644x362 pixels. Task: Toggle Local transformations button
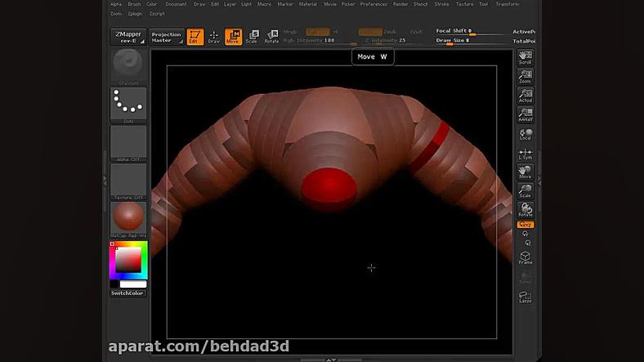click(525, 135)
